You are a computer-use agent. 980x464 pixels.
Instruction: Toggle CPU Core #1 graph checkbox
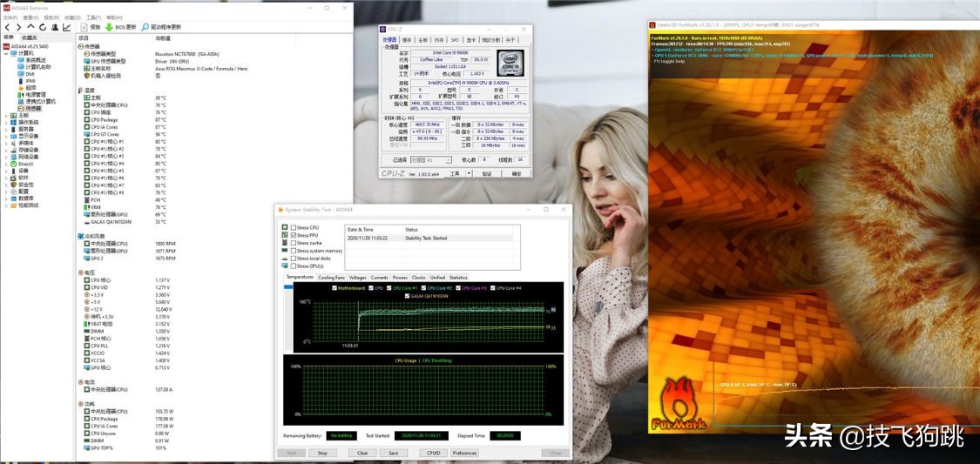coord(389,288)
